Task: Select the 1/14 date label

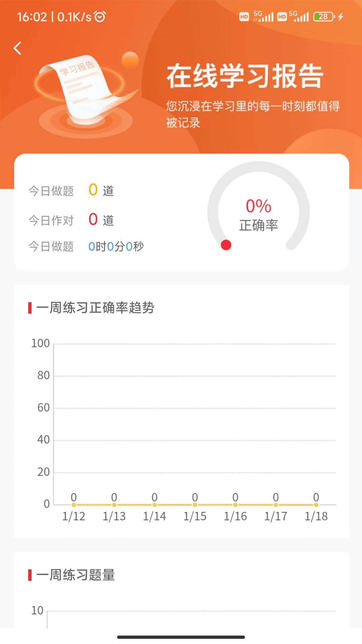Action: coord(155,516)
